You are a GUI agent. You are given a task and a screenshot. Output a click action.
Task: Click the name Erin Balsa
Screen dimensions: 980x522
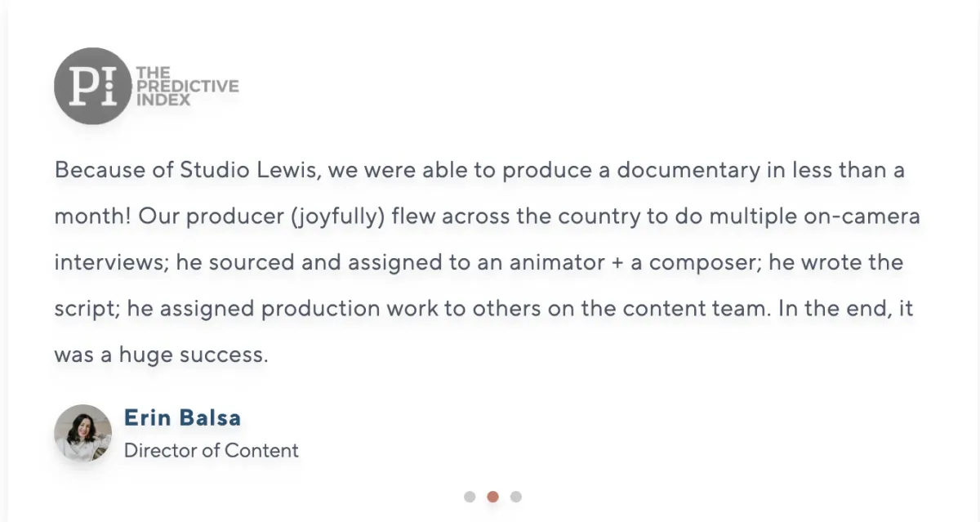tap(182, 418)
